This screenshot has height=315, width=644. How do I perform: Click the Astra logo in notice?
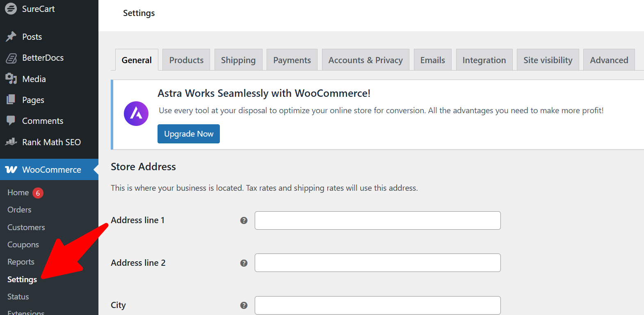[136, 114]
